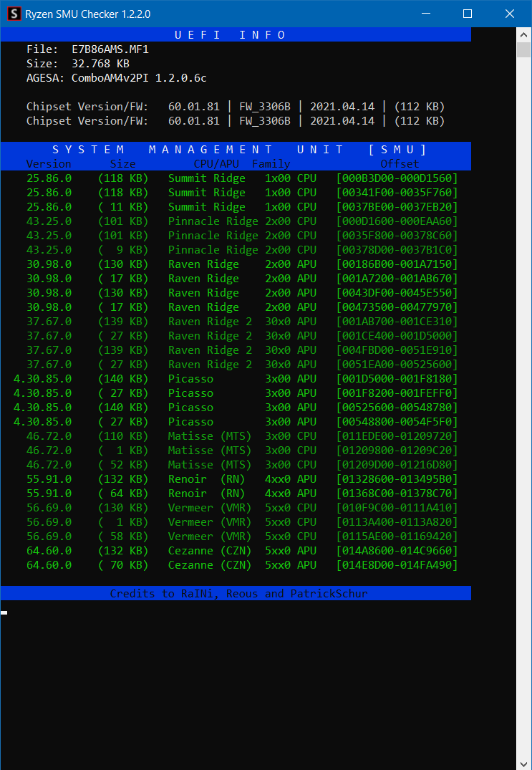Click the Family column header
This screenshot has height=770, width=532.
click(x=271, y=163)
